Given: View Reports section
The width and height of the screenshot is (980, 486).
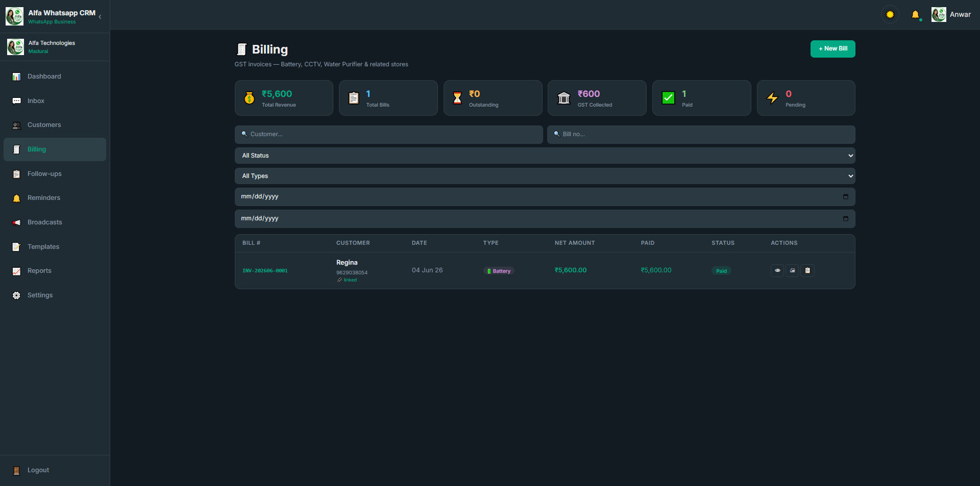Looking at the screenshot, I should [x=55, y=271].
